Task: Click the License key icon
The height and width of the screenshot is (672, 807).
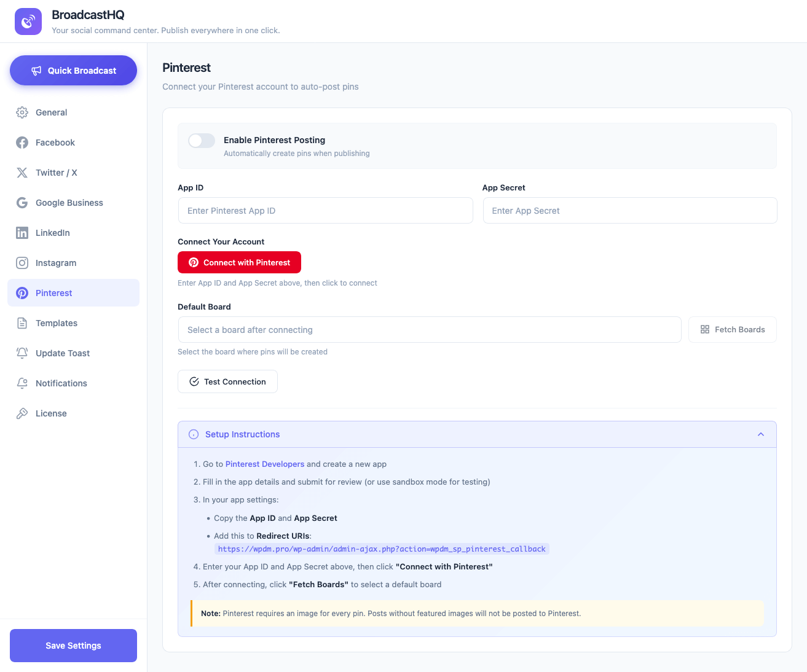Action: 22,413
